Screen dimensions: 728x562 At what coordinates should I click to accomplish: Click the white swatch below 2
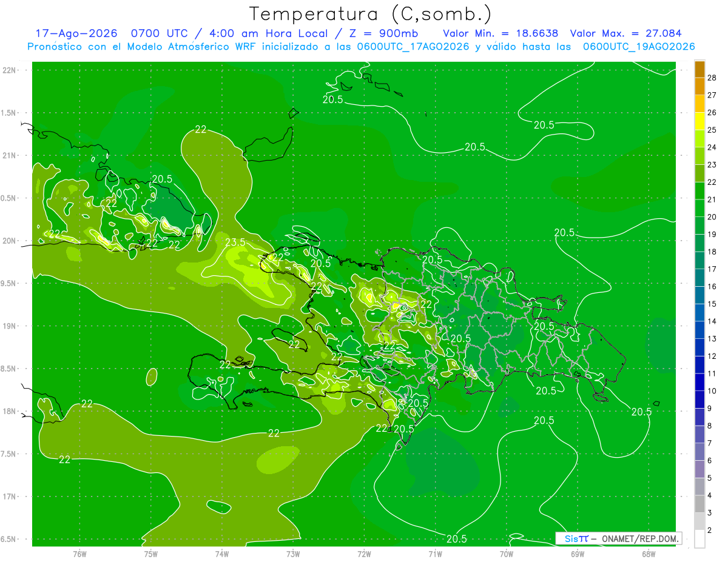[x=699, y=539]
